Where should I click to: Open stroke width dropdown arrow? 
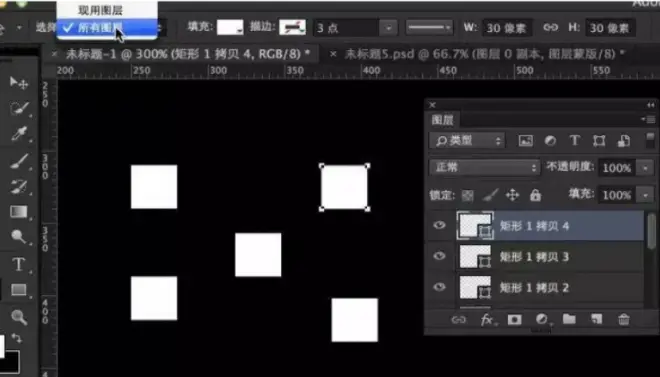388,28
